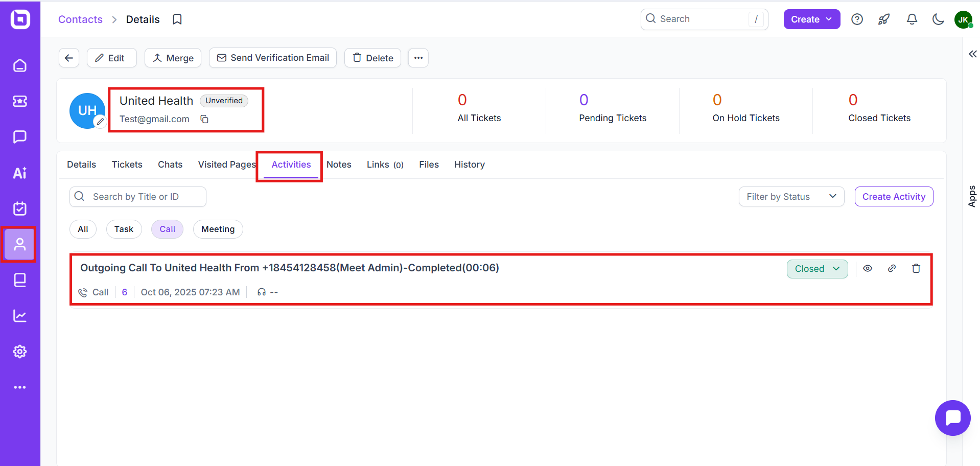Open the Activities calendar-check sidebar icon
This screenshot has height=466, width=980.
click(x=20, y=208)
